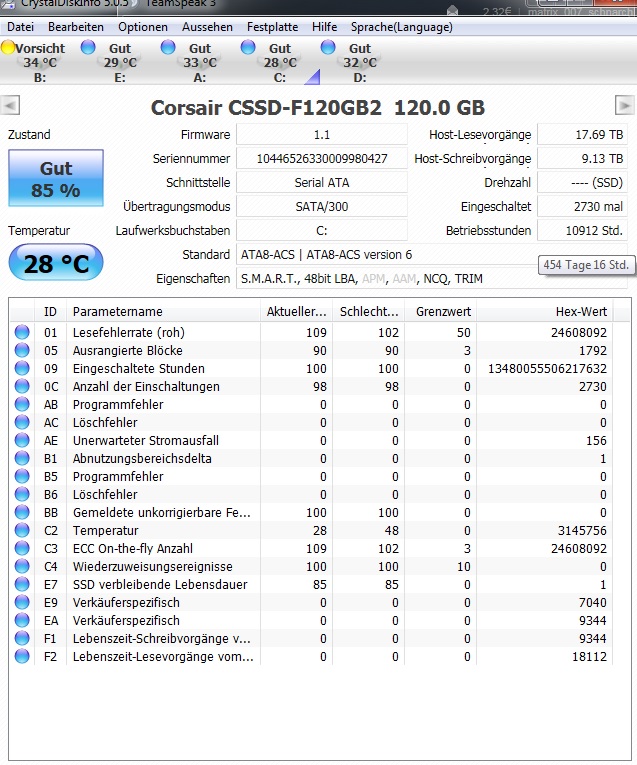
Task: Click the Gut 85 % health status button
Action: tap(56, 178)
